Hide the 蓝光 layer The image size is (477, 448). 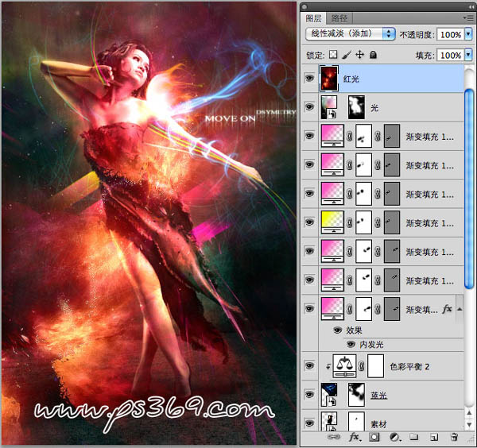(310, 395)
